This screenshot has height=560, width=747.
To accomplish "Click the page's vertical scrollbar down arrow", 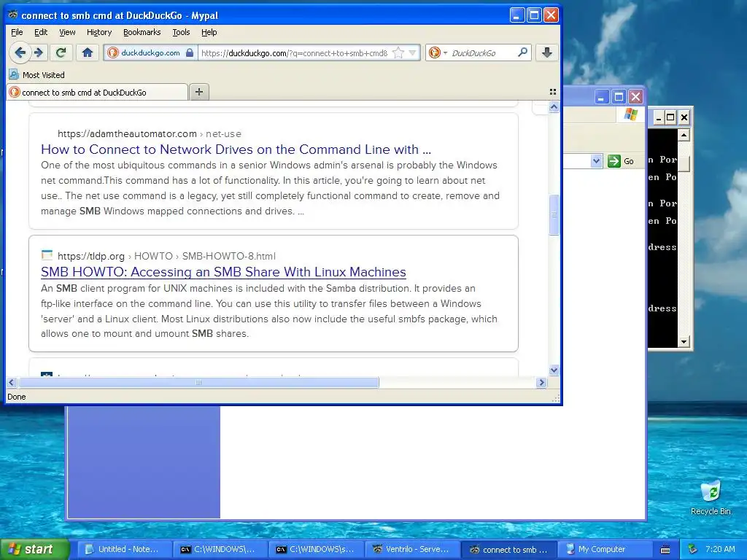I will point(554,370).
